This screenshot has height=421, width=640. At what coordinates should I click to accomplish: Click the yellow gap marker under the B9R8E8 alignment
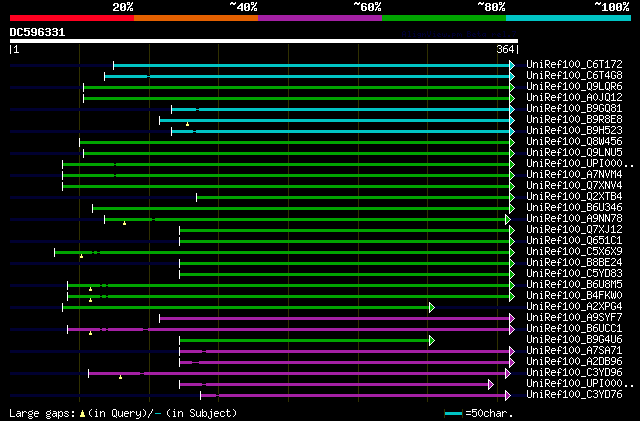187,124
